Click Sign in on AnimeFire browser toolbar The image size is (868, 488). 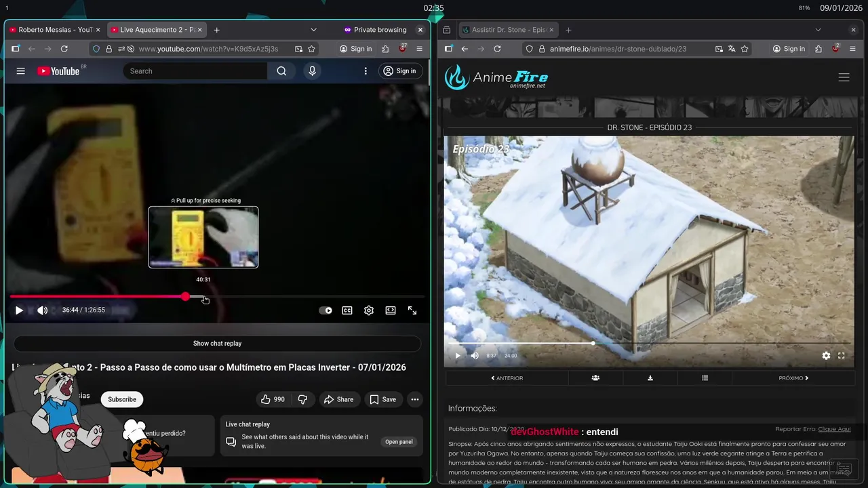789,49
